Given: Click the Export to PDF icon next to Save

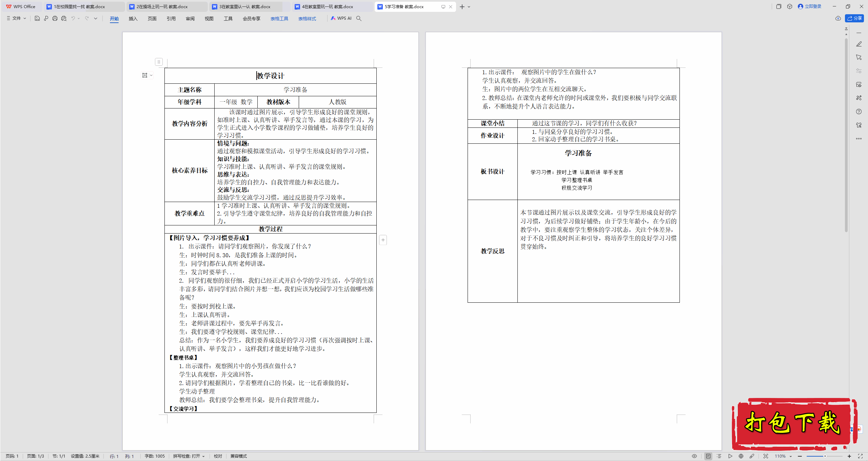Looking at the screenshot, I should click(46, 18).
